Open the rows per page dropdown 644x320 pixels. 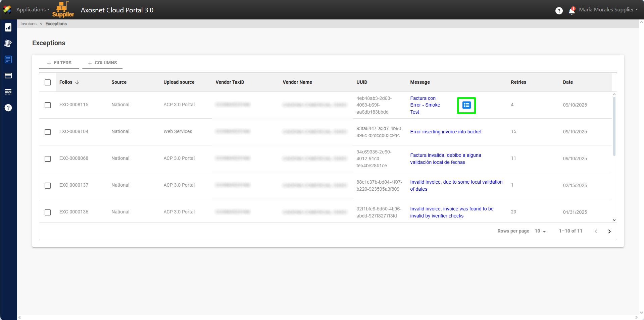pyautogui.click(x=540, y=231)
